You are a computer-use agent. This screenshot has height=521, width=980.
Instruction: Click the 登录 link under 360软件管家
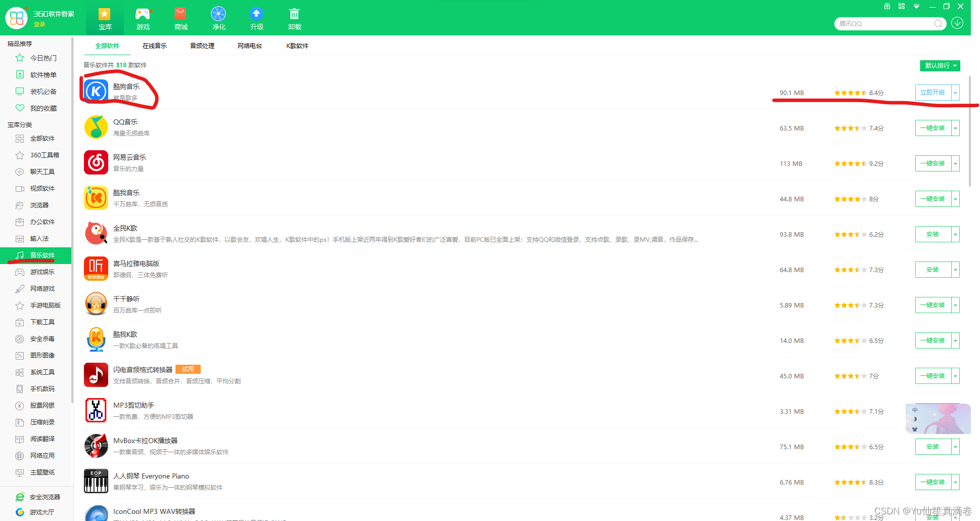[39, 25]
